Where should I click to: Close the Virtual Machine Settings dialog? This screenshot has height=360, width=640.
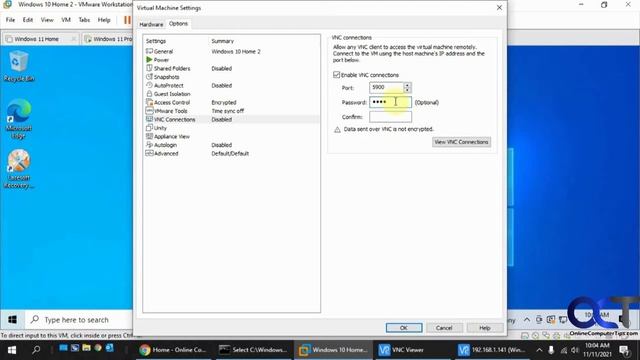click(499, 8)
